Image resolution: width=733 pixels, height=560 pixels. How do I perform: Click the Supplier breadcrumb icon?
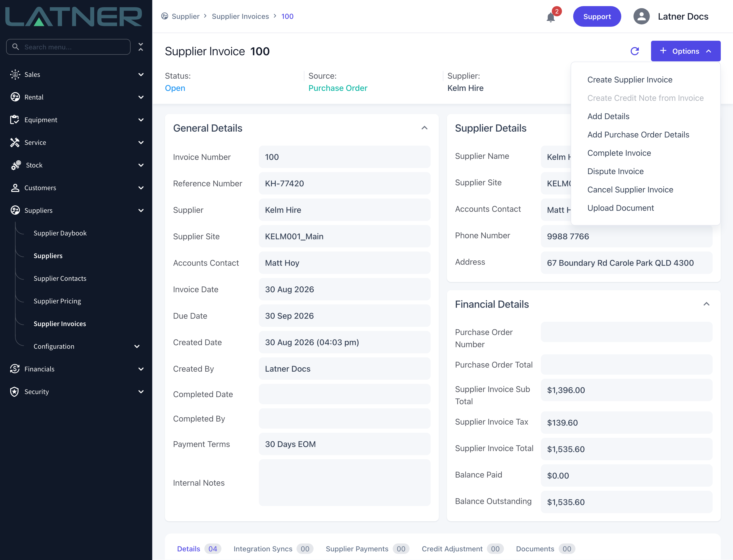165,16
